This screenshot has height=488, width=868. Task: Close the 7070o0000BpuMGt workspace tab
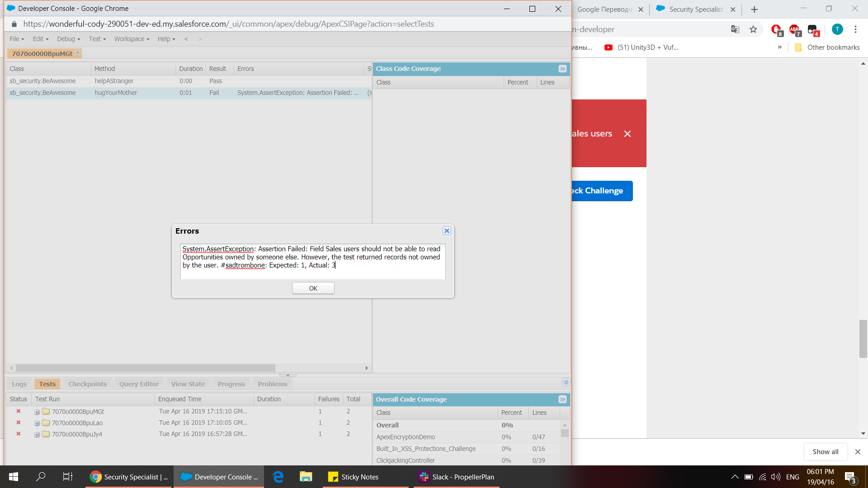pos(78,53)
